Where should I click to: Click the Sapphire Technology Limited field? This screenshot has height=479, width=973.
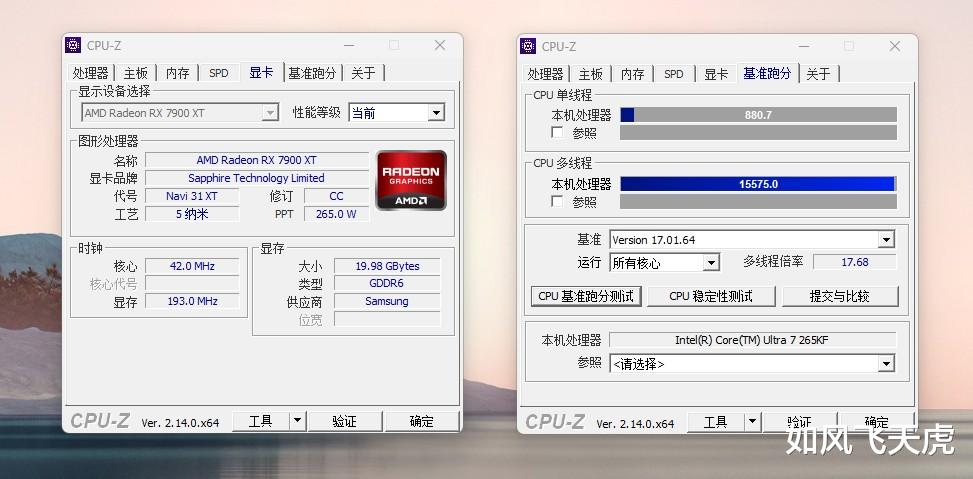tap(256, 178)
